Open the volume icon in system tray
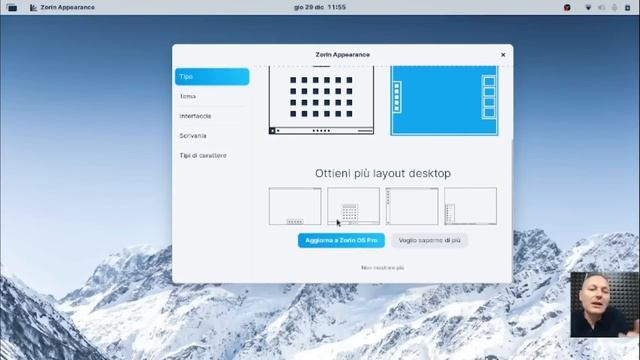Image resolution: width=640 pixels, height=360 pixels. 601,7
